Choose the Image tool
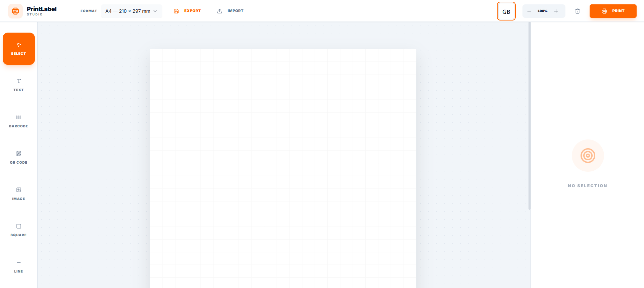This screenshot has width=644, height=288. point(19,194)
